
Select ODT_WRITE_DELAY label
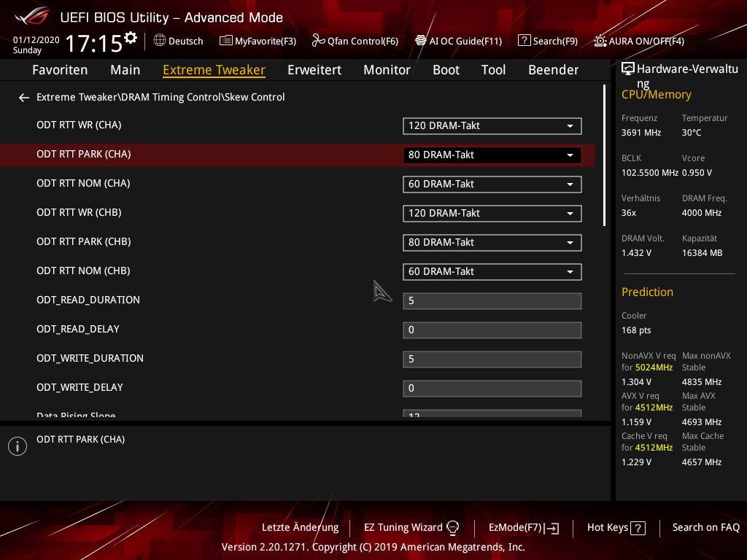tap(80, 388)
